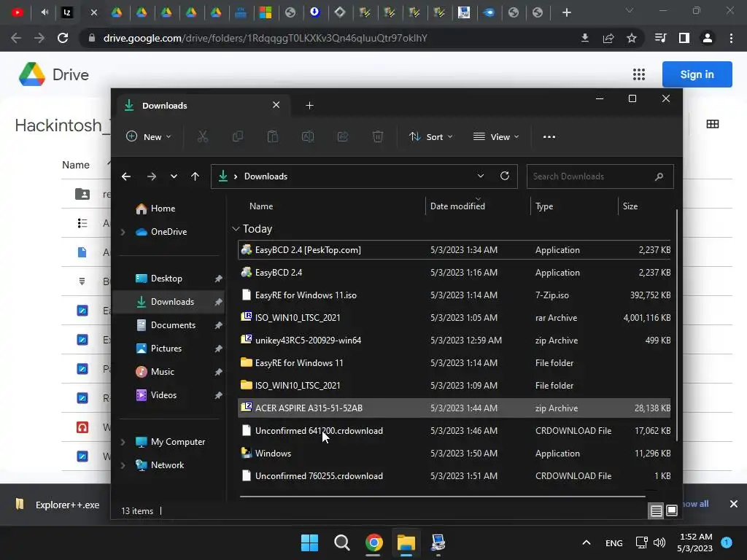The width and height of the screenshot is (747, 560).
Task: Open Chrome downloads icon in address bar
Action: click(x=585, y=38)
